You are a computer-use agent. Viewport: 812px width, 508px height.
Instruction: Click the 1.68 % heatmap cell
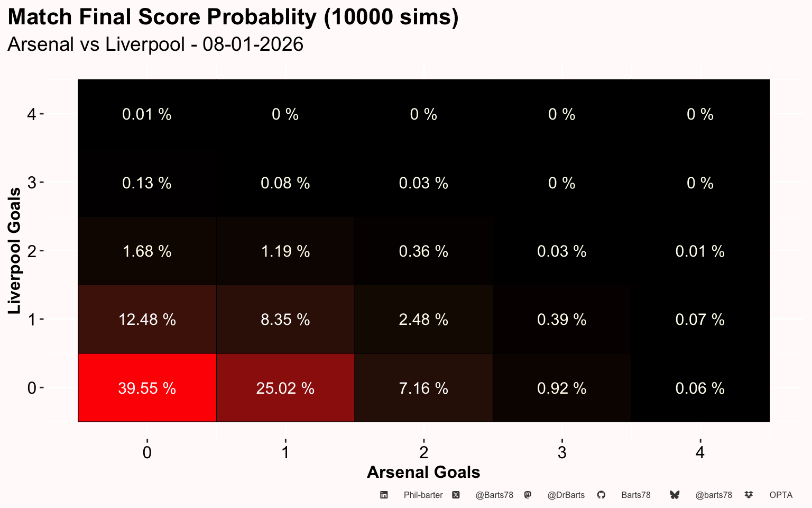coord(147,251)
